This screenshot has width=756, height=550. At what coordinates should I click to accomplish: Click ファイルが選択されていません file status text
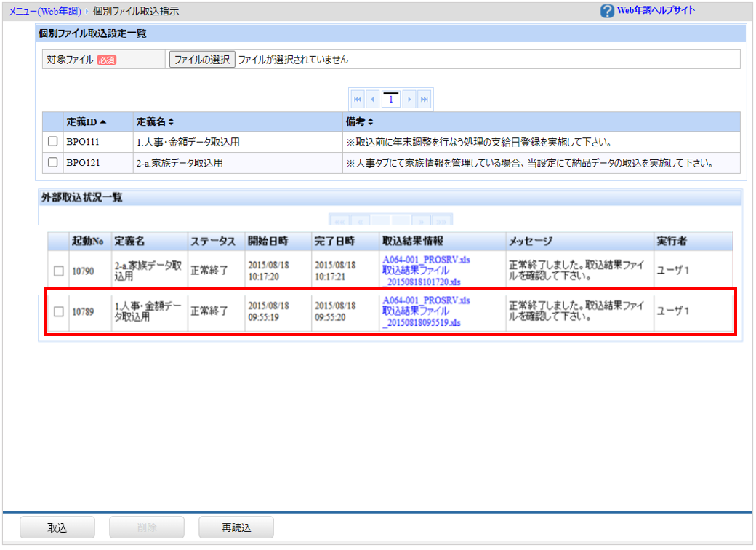click(293, 60)
